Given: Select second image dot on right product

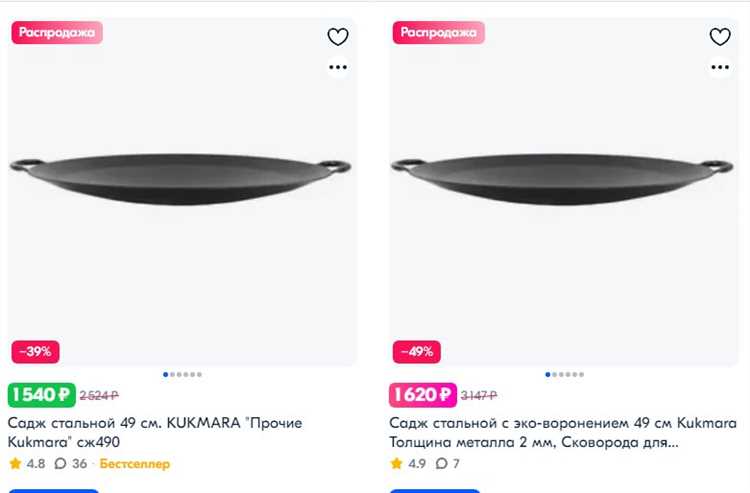Looking at the screenshot, I should 554,375.
